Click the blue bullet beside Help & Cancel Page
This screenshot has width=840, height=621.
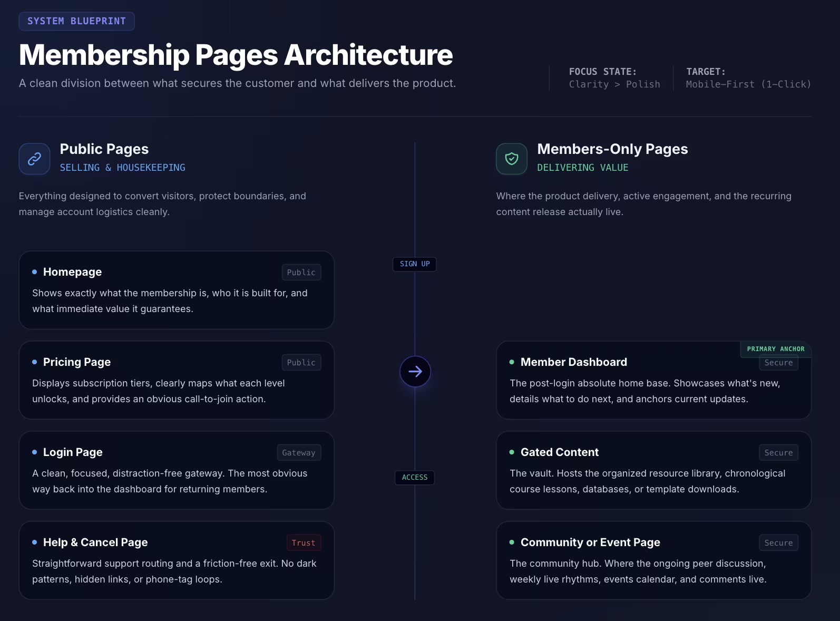[x=35, y=542]
